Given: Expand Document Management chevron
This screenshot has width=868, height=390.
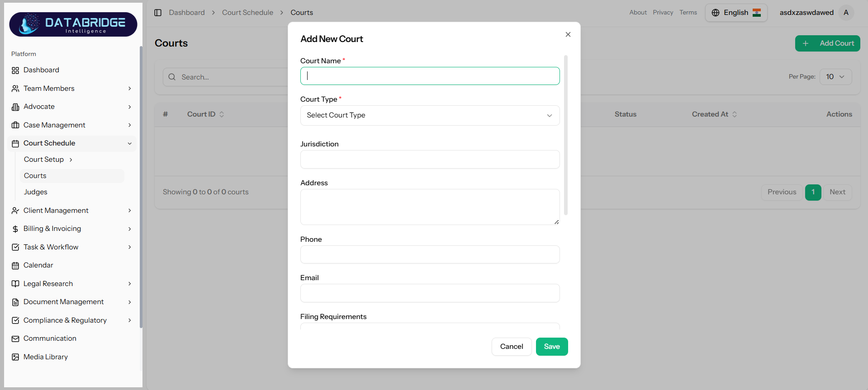Looking at the screenshot, I should point(130,302).
